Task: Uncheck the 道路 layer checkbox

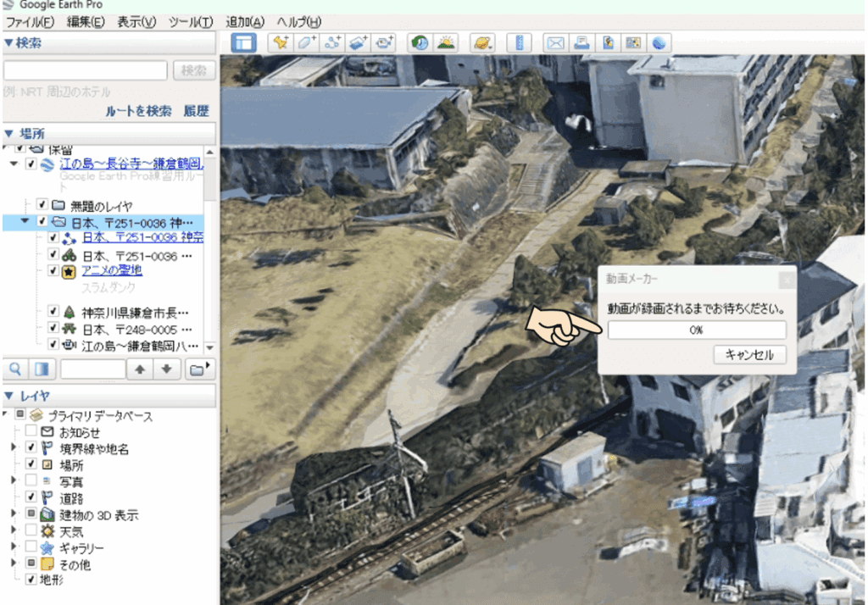Action: pos(31,497)
